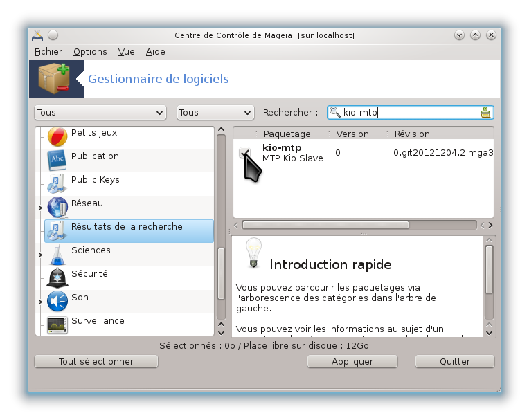The image size is (529, 420).
Task: Select the Surveillance category
Action: click(98, 320)
